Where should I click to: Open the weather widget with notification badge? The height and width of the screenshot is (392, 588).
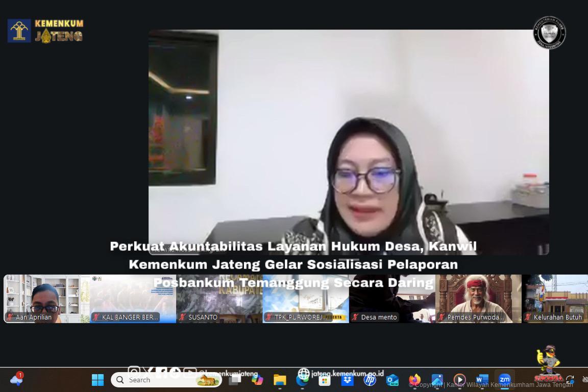click(x=16, y=379)
